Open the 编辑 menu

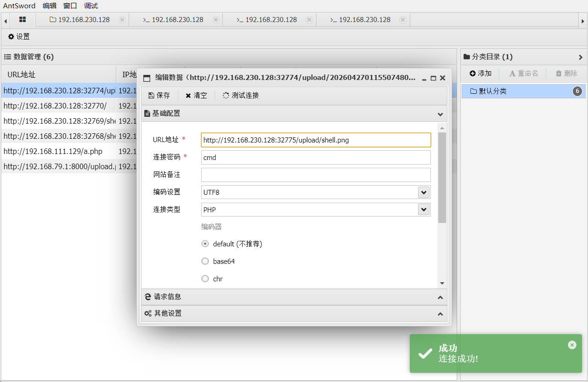pyautogui.click(x=50, y=6)
